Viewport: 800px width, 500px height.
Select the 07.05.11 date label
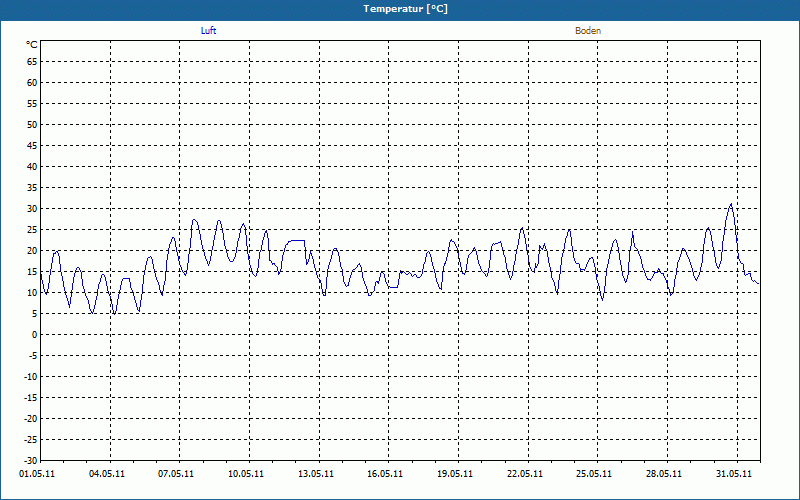pos(176,473)
